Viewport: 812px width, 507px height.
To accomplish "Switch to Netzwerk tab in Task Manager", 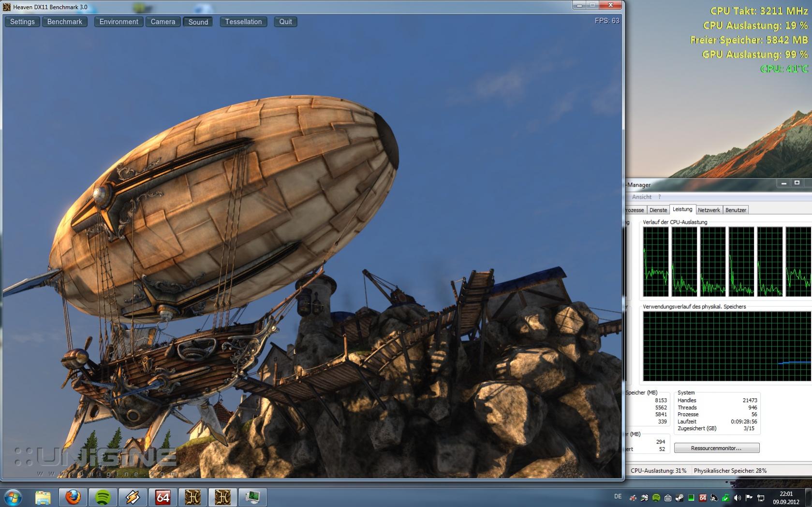I will tap(709, 210).
